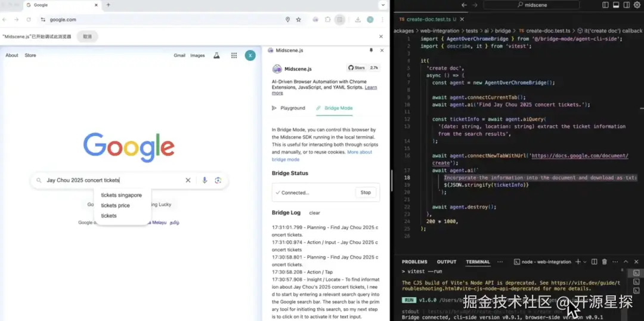Select the TERMINAL panel tab
The image size is (644, 321).
click(478, 262)
